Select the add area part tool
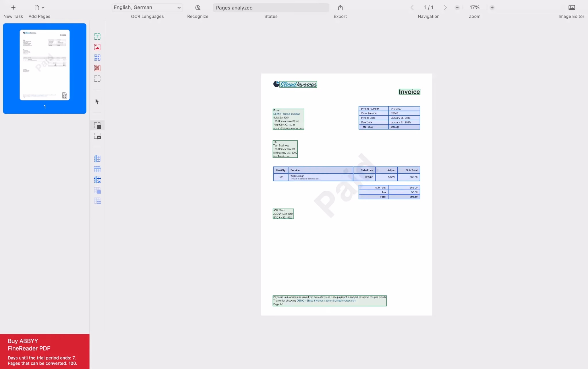Screen dimensions: 588x369 [97, 125]
